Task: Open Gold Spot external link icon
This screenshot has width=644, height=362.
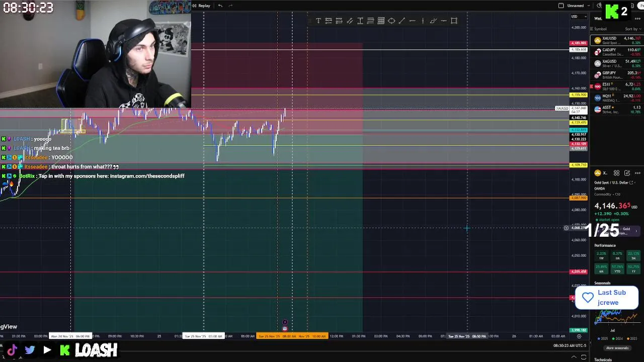Action: click(631, 183)
